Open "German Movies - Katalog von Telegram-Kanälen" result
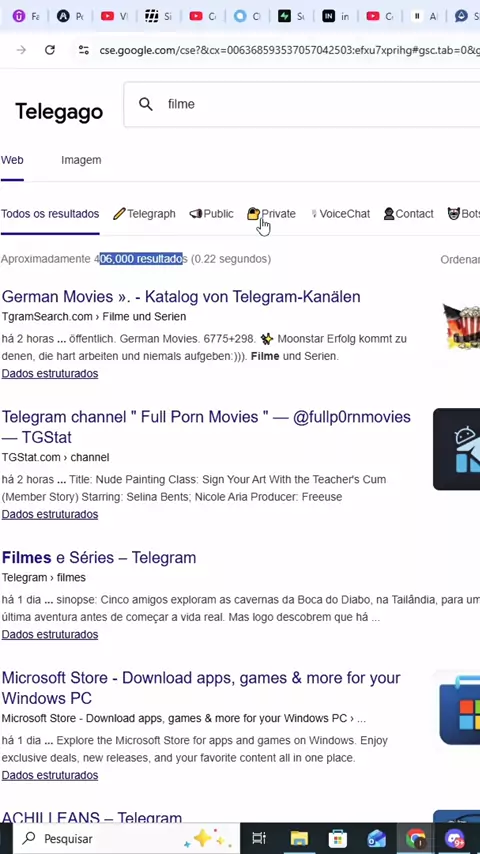480x854 pixels. [x=181, y=297]
